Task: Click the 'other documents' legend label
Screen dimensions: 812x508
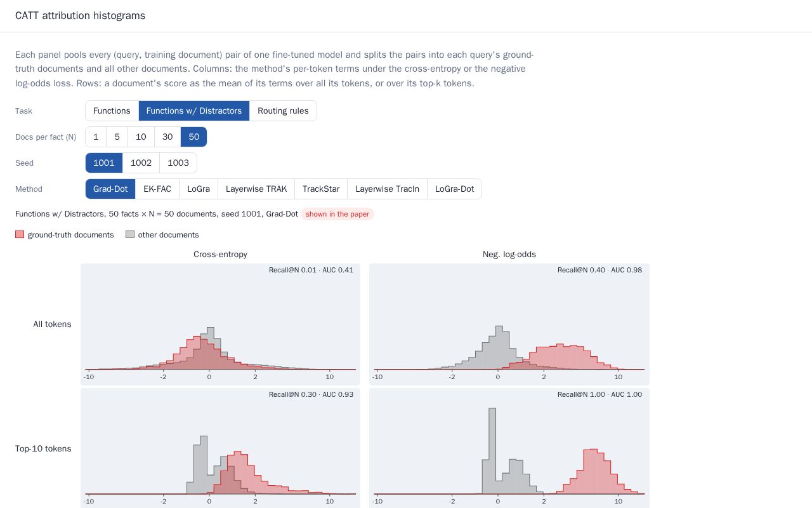Action: coord(169,235)
